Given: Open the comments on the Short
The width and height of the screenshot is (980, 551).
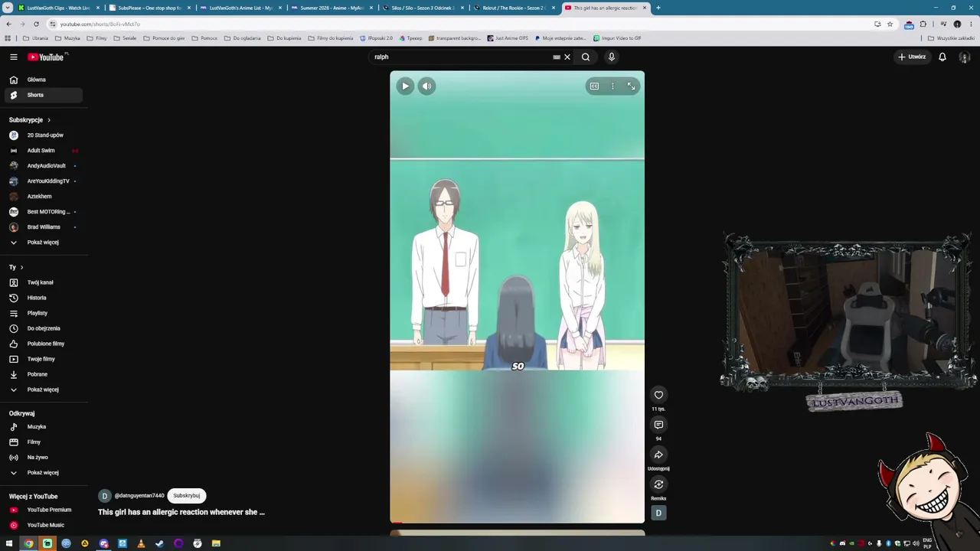Looking at the screenshot, I should point(658,425).
